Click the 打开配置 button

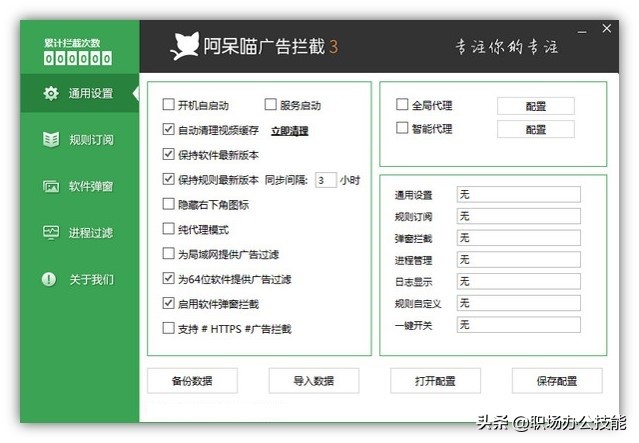pyautogui.click(x=435, y=381)
